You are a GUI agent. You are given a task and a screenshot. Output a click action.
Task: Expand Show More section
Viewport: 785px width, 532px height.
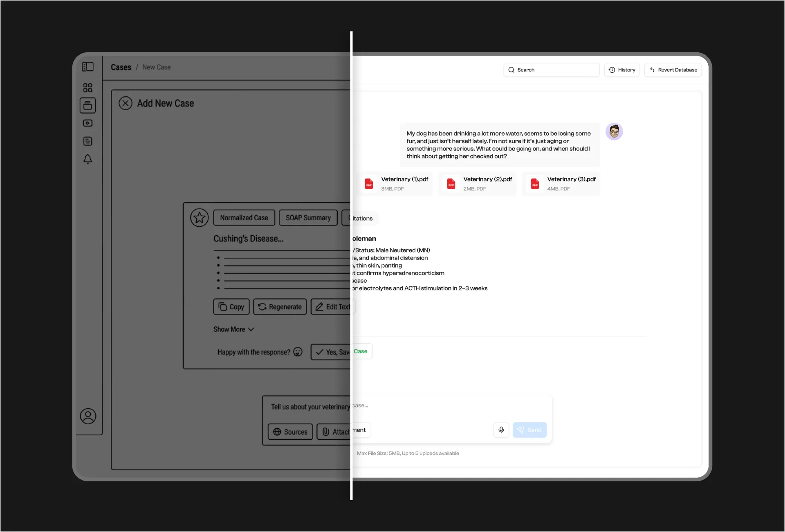234,329
